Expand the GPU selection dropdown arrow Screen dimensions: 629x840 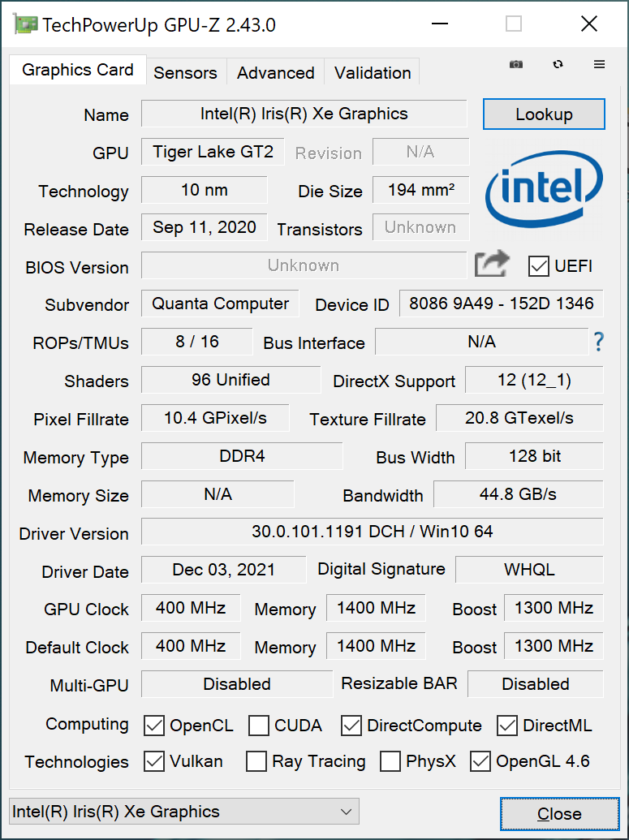tap(346, 812)
